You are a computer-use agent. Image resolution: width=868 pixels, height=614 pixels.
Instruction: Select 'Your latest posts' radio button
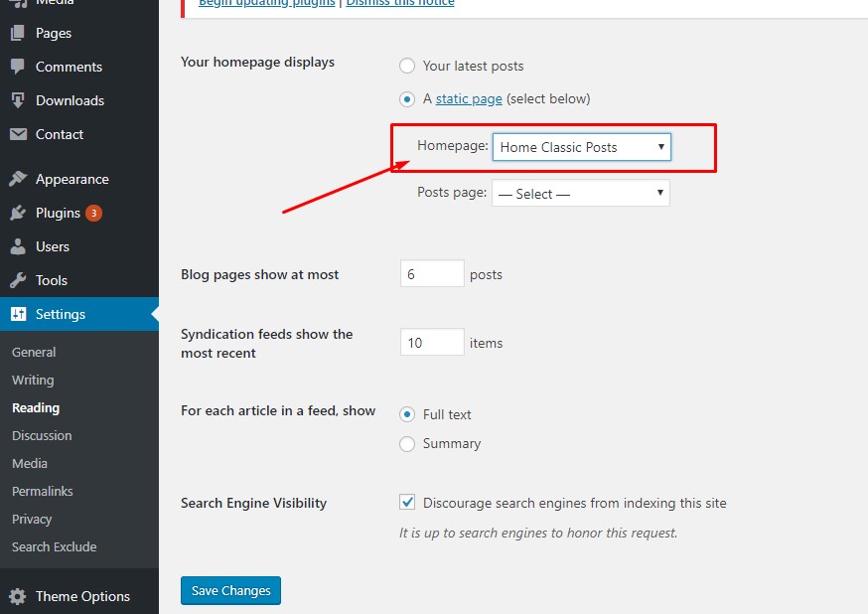[407, 66]
